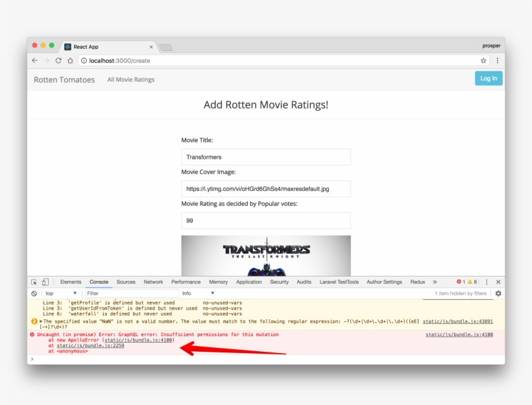Open the browser home page icon

click(70, 60)
